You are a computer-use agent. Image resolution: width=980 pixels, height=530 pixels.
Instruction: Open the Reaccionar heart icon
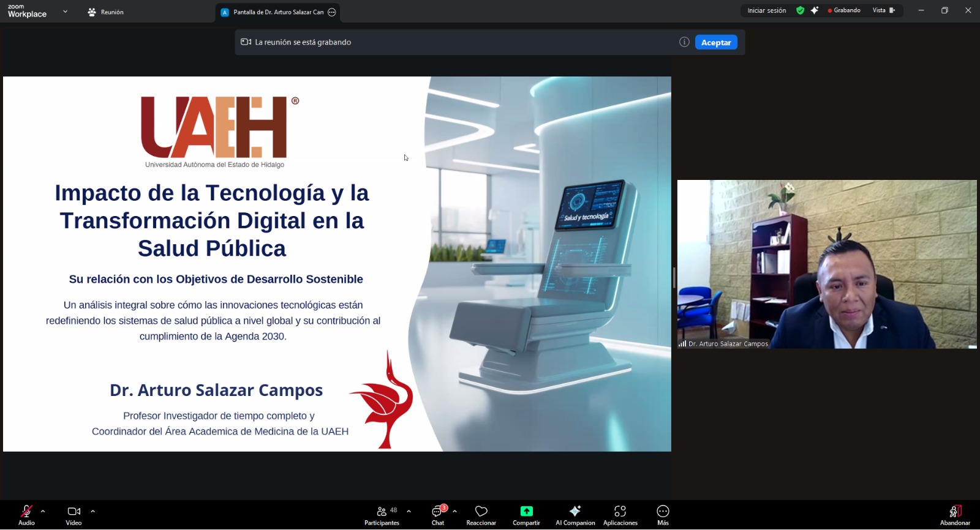tap(481, 515)
